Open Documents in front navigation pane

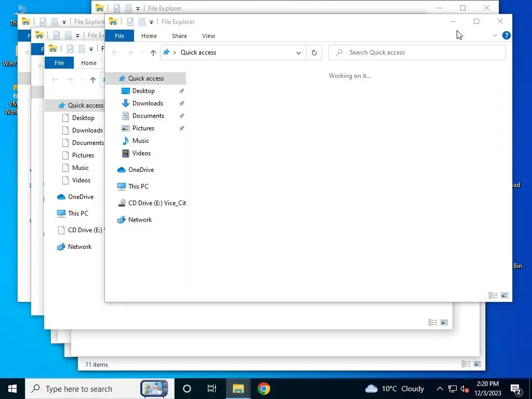[x=148, y=116]
